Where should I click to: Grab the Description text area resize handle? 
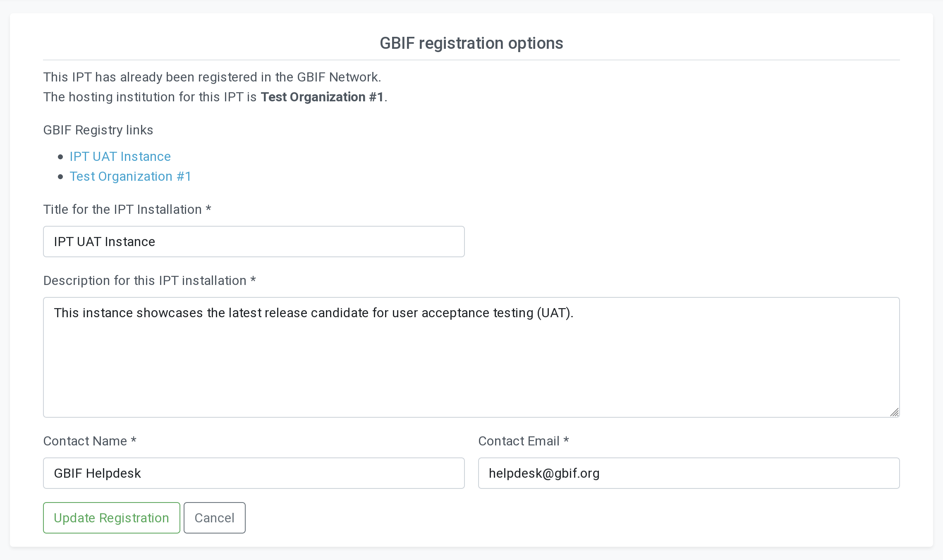pyautogui.click(x=894, y=412)
